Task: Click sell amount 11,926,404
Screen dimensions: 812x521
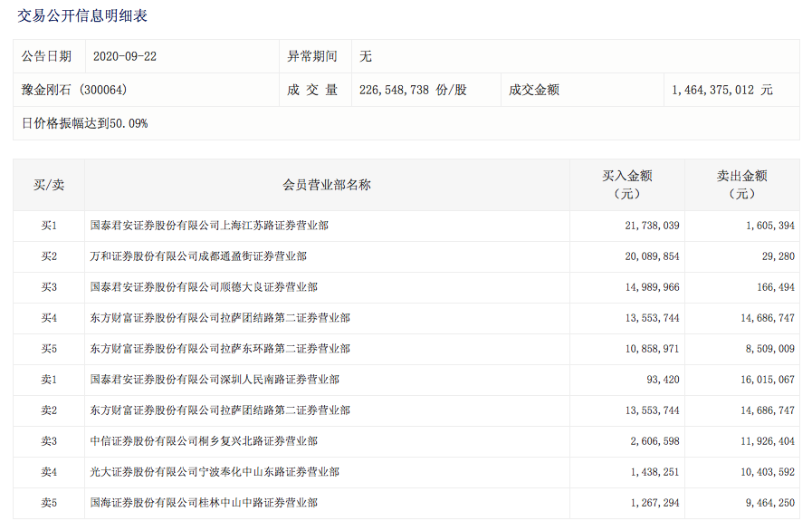Action: (x=768, y=441)
